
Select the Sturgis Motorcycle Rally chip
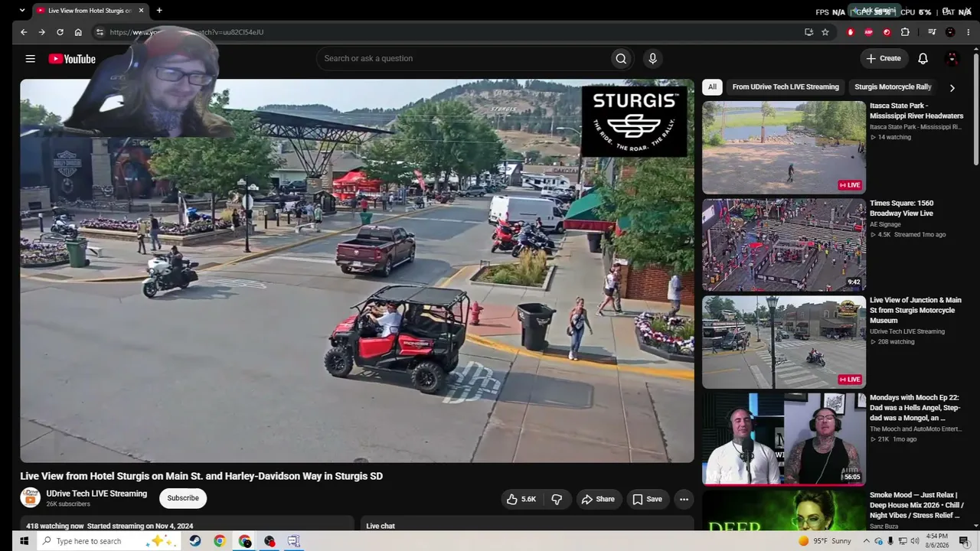tap(893, 87)
